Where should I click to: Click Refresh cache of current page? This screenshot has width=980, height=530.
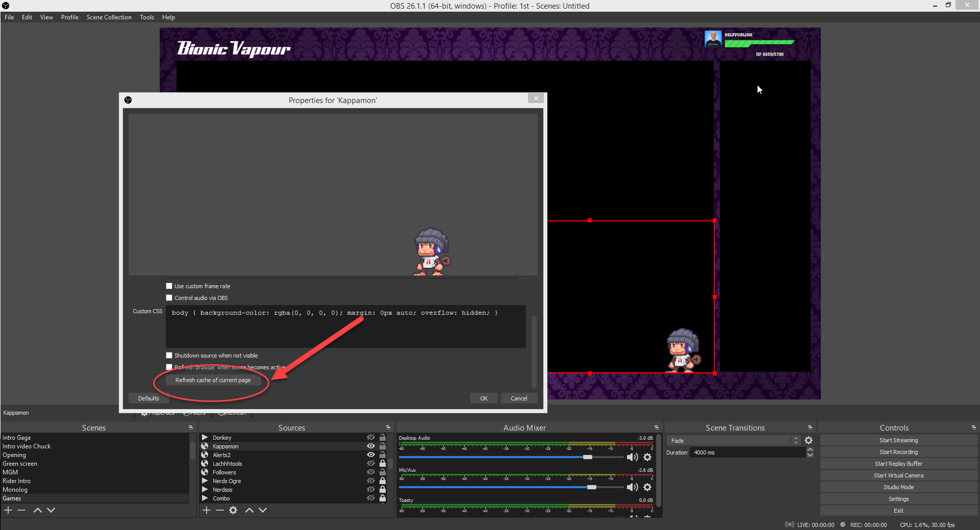pyautogui.click(x=213, y=380)
